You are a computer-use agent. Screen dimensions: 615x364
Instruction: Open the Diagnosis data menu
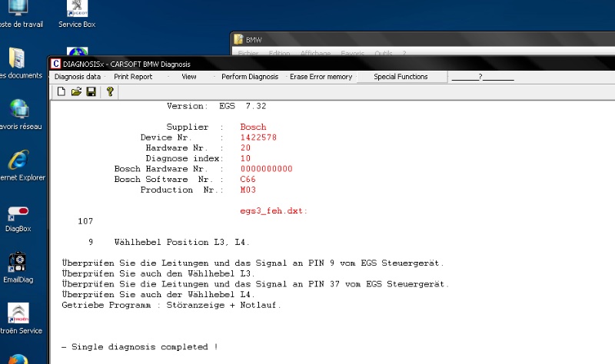tap(78, 77)
